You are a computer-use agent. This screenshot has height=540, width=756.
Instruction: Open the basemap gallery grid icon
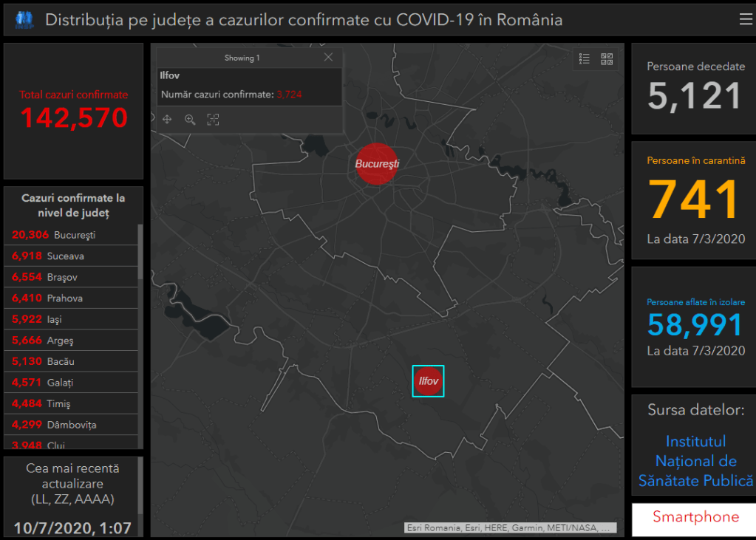(607, 59)
